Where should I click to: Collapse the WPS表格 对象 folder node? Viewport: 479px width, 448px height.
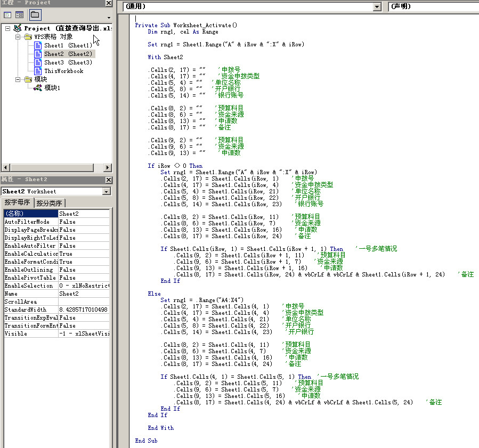(17, 37)
